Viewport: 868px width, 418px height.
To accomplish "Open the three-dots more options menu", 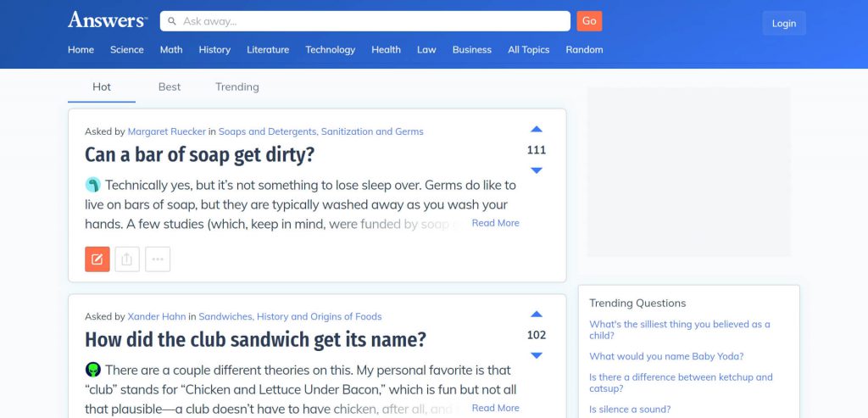I will [158, 259].
